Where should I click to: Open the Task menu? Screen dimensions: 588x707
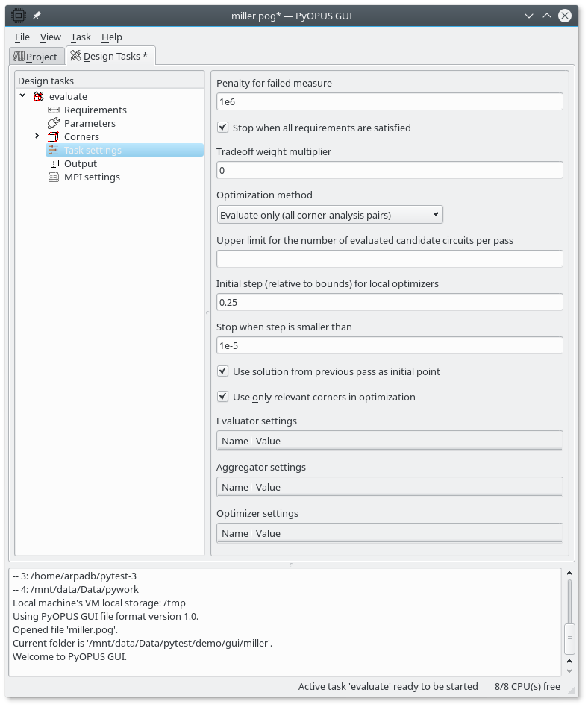coord(81,37)
